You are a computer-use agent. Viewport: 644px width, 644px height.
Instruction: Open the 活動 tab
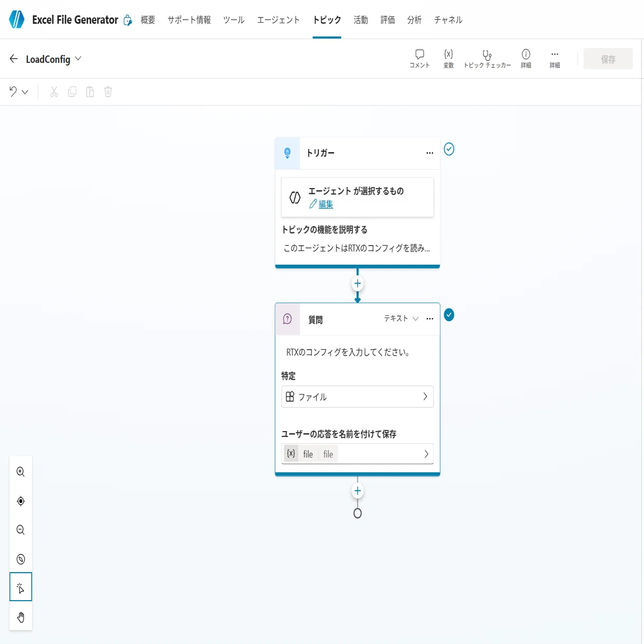[361, 20]
